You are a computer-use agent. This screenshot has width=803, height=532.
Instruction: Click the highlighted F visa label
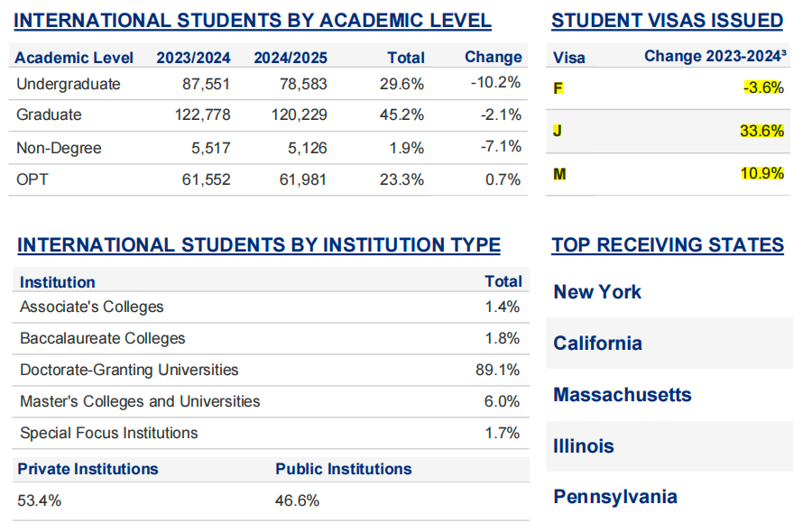point(558,88)
